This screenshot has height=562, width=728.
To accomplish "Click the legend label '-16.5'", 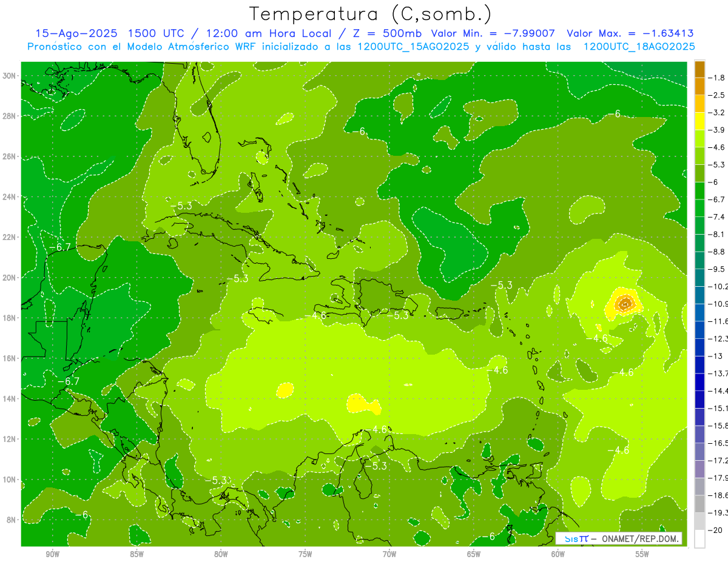I will 718,443.
